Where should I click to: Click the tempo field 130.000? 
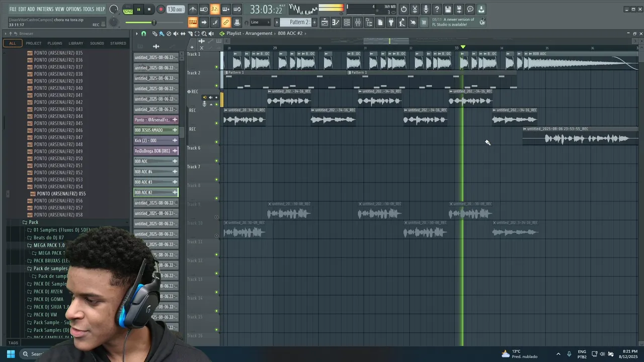[x=175, y=10]
